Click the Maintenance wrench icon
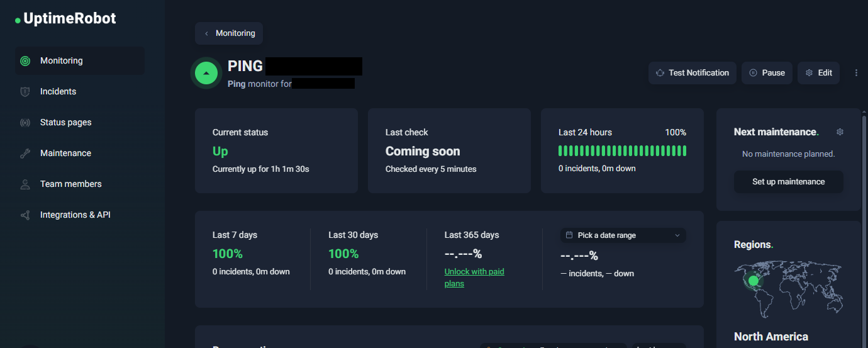 (x=25, y=154)
